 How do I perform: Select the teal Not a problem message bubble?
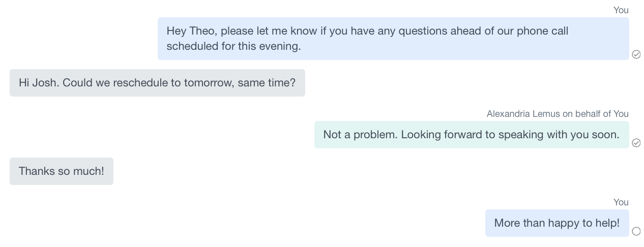click(472, 135)
